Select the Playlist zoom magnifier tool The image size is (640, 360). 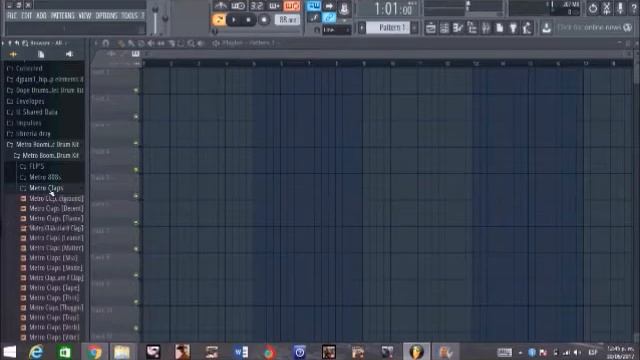(x=191, y=43)
